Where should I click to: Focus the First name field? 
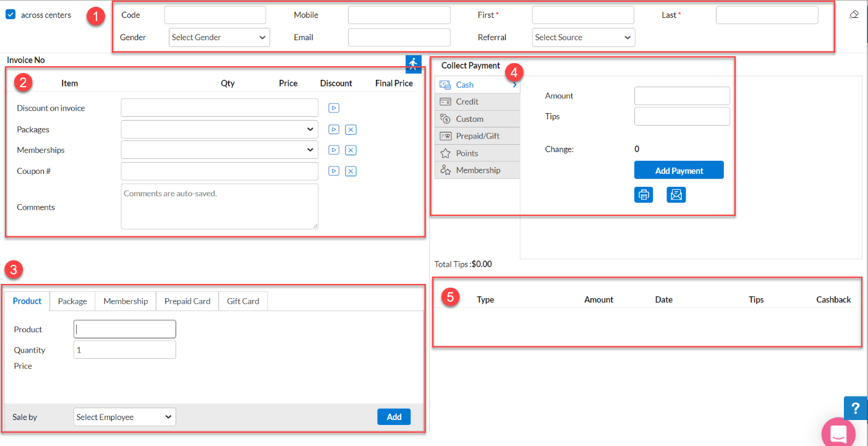click(x=583, y=15)
